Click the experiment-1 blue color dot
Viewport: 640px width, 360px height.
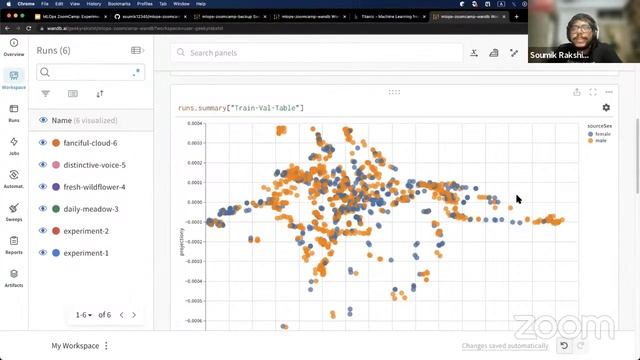(x=56, y=253)
